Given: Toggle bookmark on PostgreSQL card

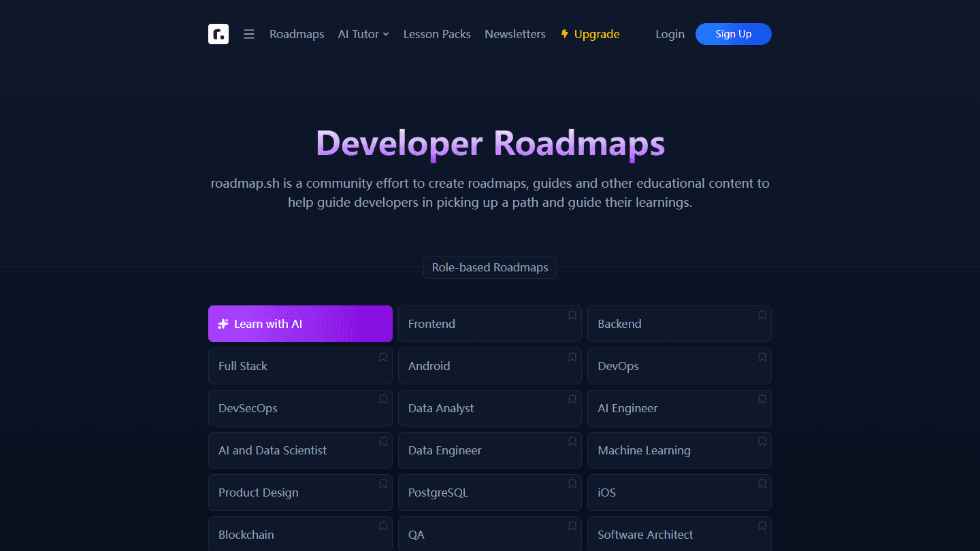Looking at the screenshot, I should pyautogui.click(x=572, y=484).
